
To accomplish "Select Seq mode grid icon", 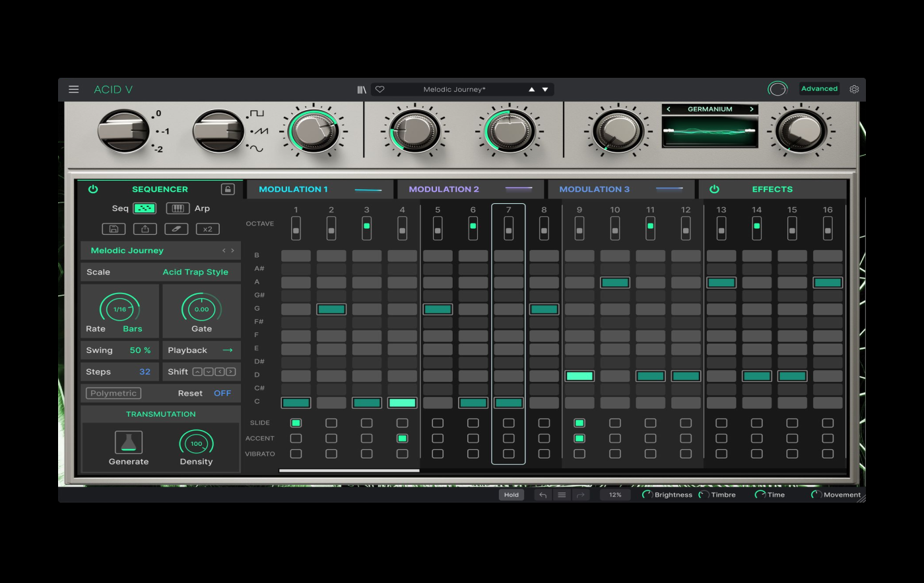I will click(145, 208).
